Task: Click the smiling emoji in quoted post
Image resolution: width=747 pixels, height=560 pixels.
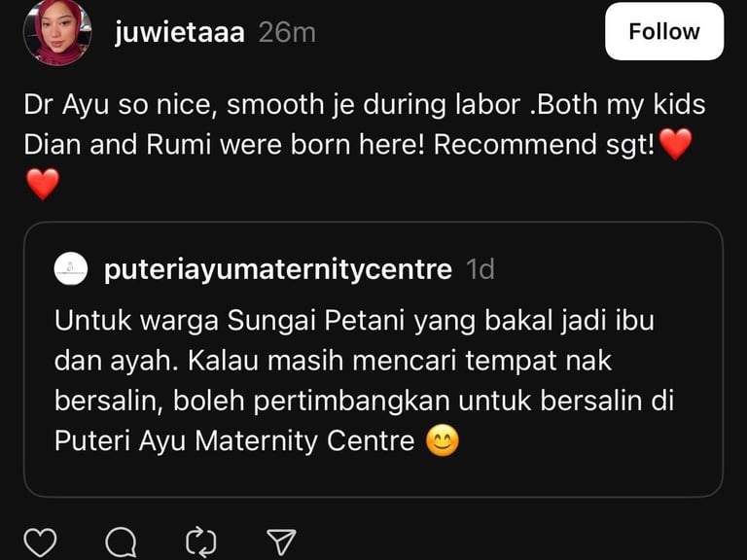Action: coord(443,440)
